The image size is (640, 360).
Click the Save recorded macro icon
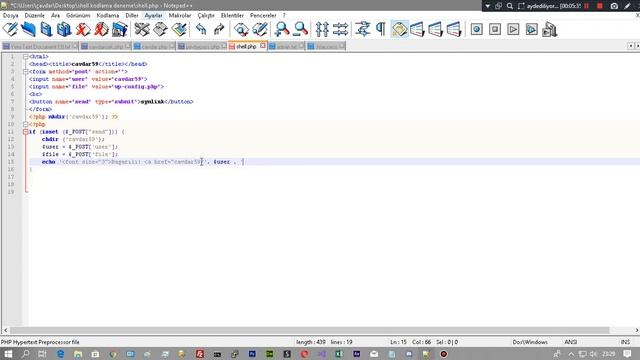[550, 29]
